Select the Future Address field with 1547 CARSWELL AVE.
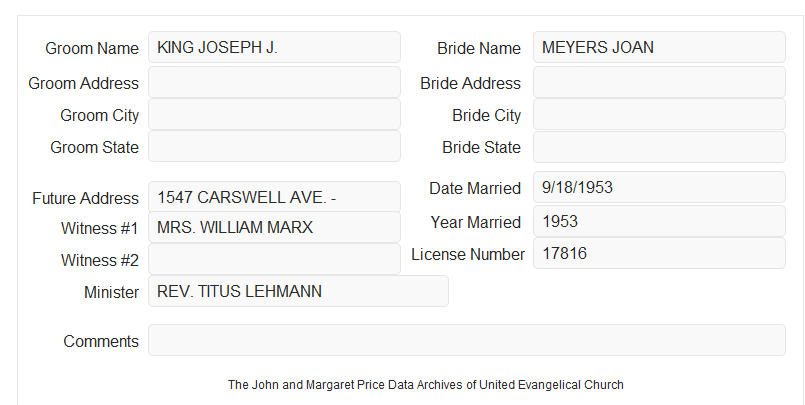 (x=274, y=197)
